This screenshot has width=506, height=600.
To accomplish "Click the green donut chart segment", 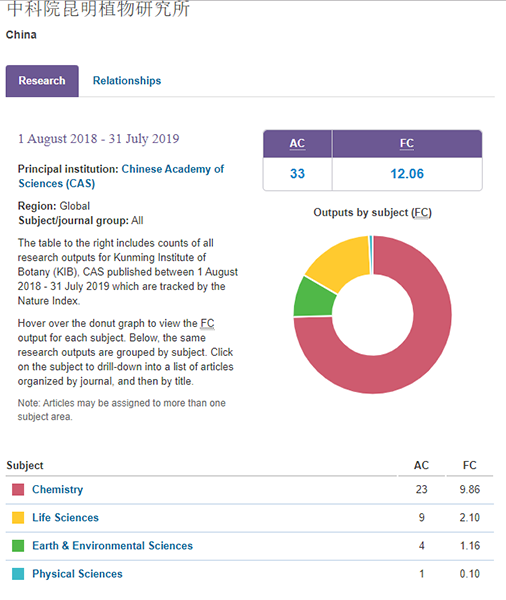I will click(314, 298).
